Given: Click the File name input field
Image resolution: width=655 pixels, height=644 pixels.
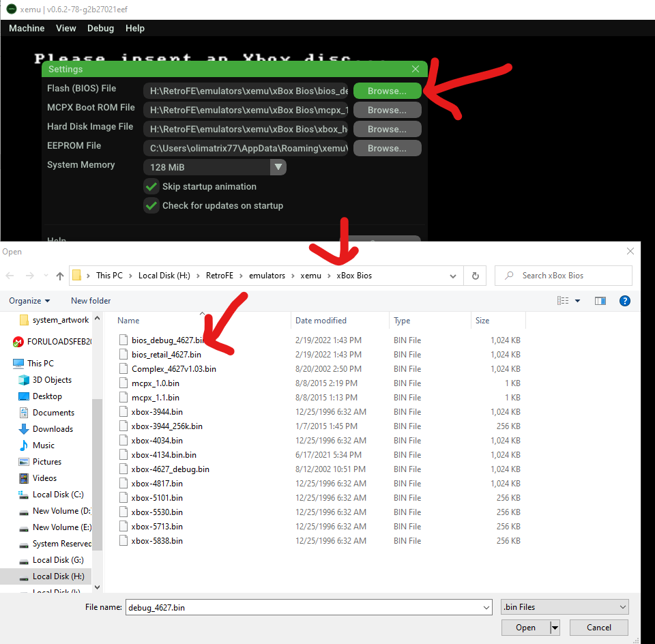Looking at the screenshot, I should coord(304,607).
